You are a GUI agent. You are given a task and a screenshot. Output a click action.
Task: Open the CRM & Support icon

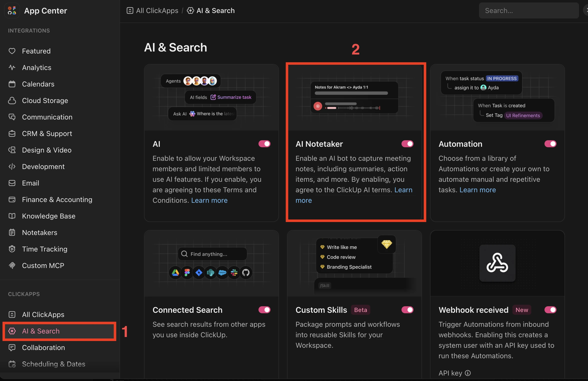point(12,133)
